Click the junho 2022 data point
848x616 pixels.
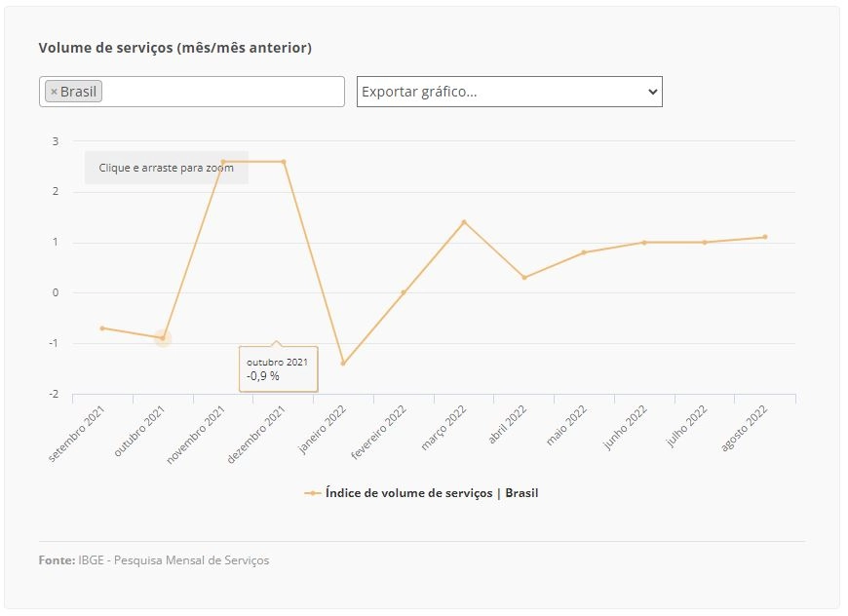644,243
